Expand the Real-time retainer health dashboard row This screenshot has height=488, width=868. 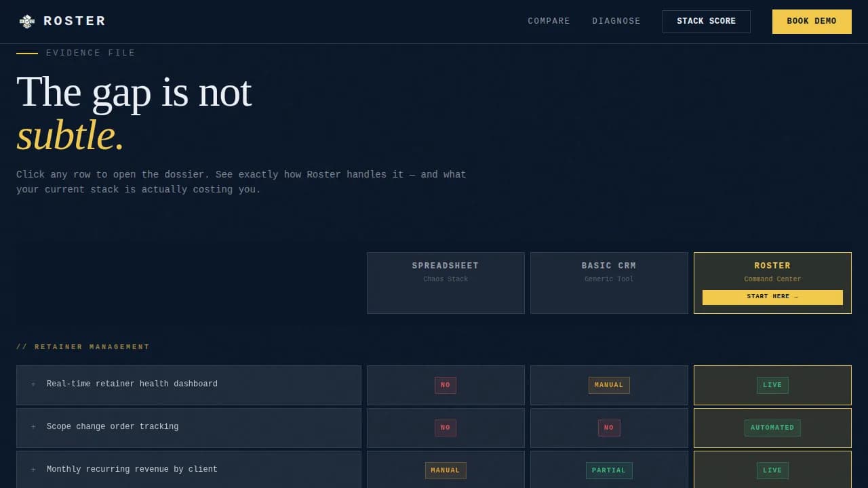189,385
